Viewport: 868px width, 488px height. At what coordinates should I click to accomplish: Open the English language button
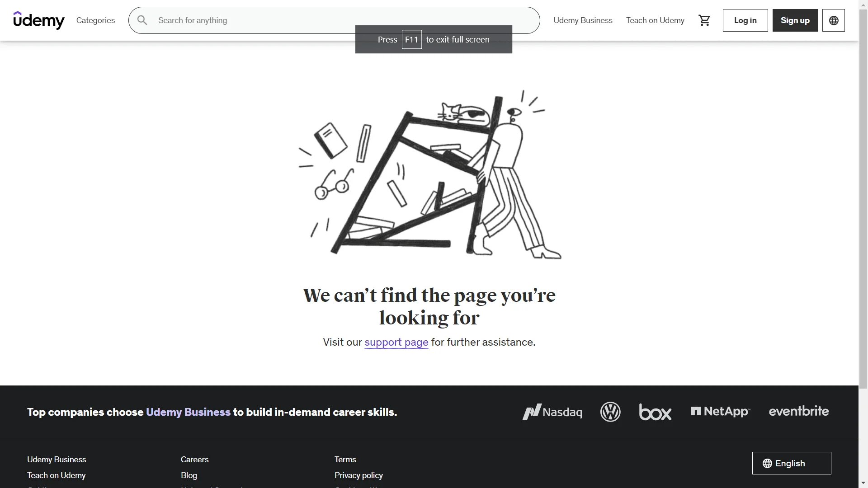[x=792, y=463]
